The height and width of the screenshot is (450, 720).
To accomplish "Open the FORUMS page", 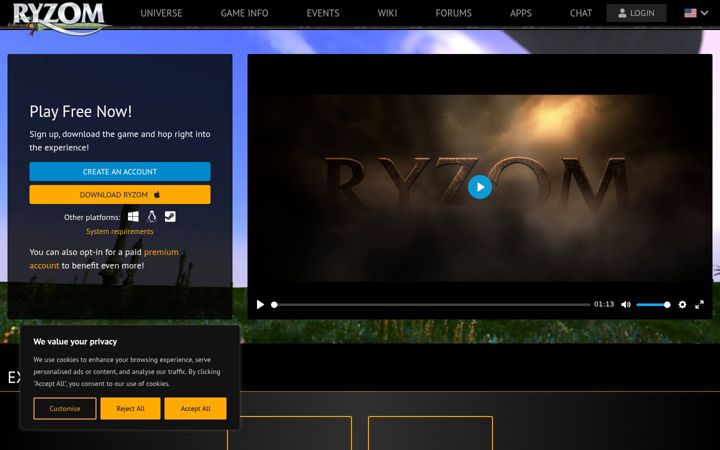I will pos(453,13).
